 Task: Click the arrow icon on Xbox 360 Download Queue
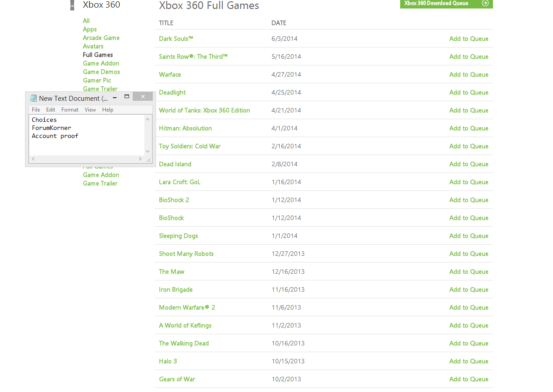485,3
